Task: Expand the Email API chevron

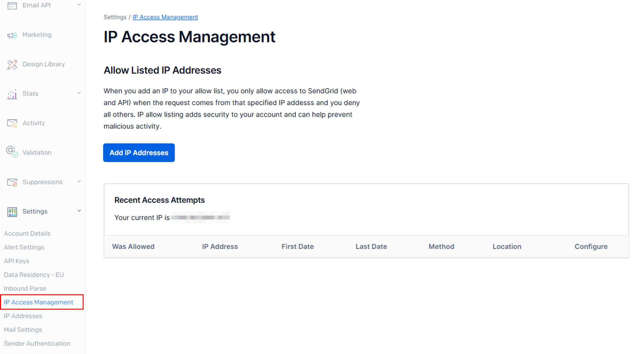Action: click(x=79, y=5)
